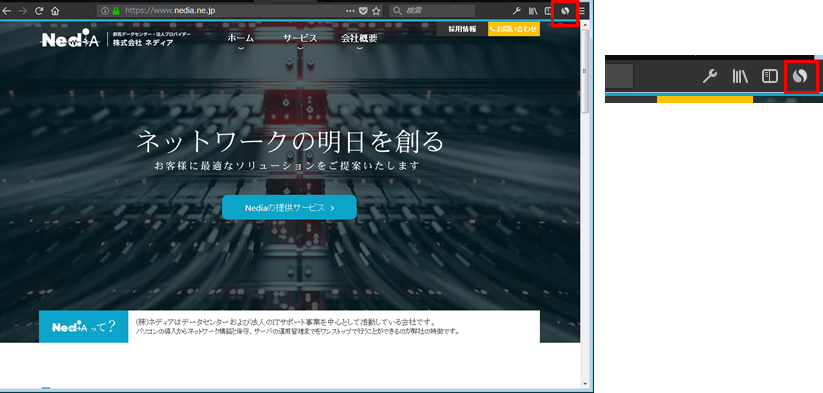The image size is (823, 393).
Task: Save page to Pocket
Action: click(363, 10)
